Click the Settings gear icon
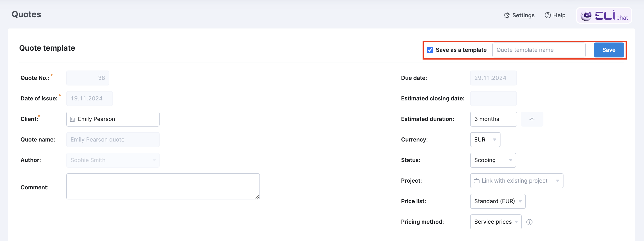The width and height of the screenshot is (644, 241). coord(507,15)
